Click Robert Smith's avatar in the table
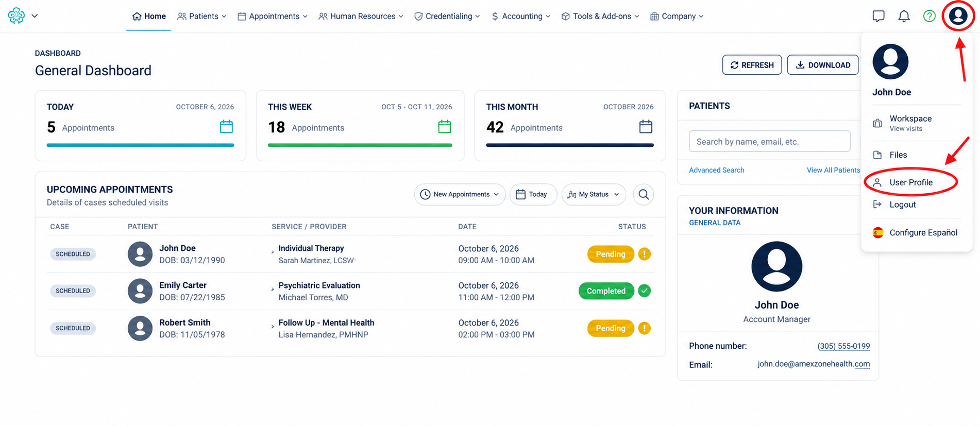The height and width of the screenshot is (426, 980). click(x=140, y=328)
